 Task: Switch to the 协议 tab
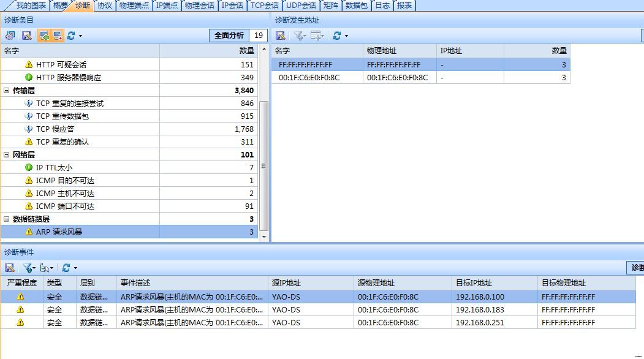coord(105,6)
